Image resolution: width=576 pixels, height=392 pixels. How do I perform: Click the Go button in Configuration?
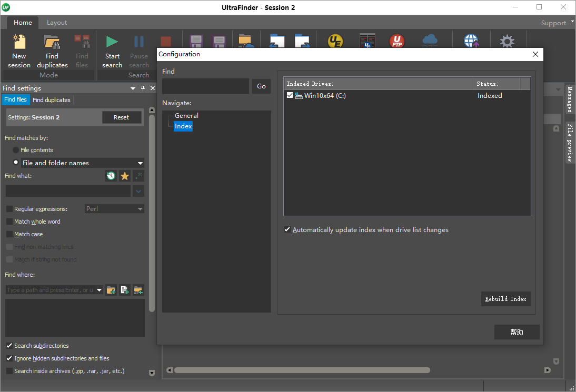[x=261, y=86]
